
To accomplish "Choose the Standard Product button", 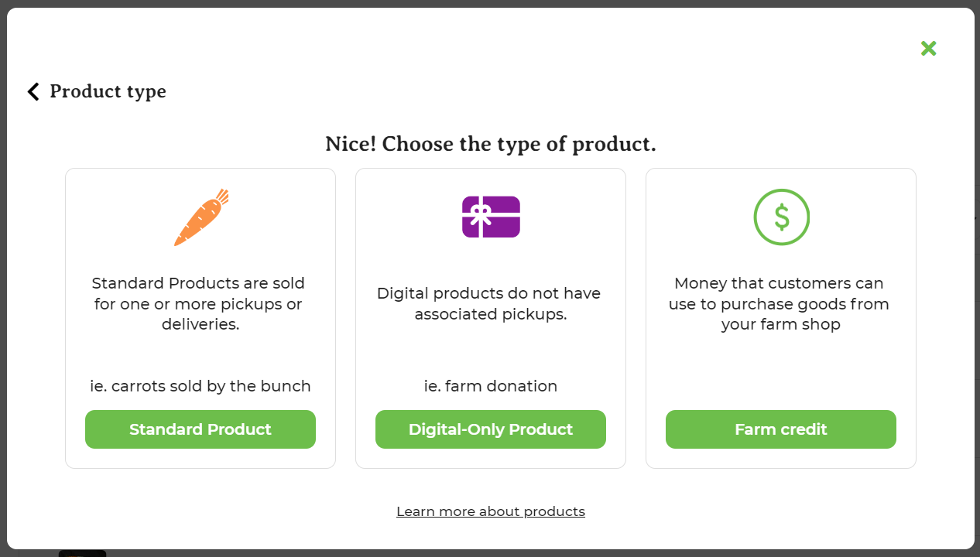I will 200,429.
